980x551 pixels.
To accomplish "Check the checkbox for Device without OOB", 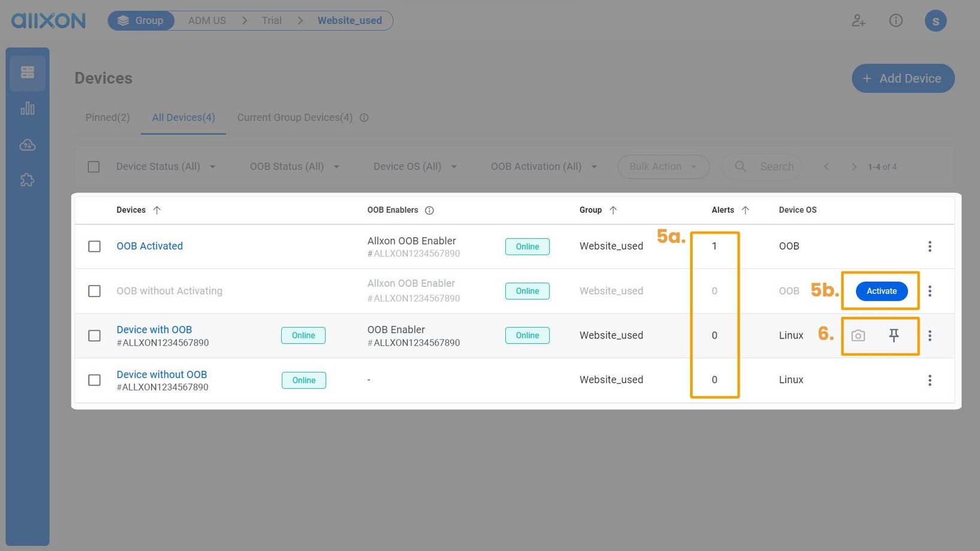I will tap(94, 380).
